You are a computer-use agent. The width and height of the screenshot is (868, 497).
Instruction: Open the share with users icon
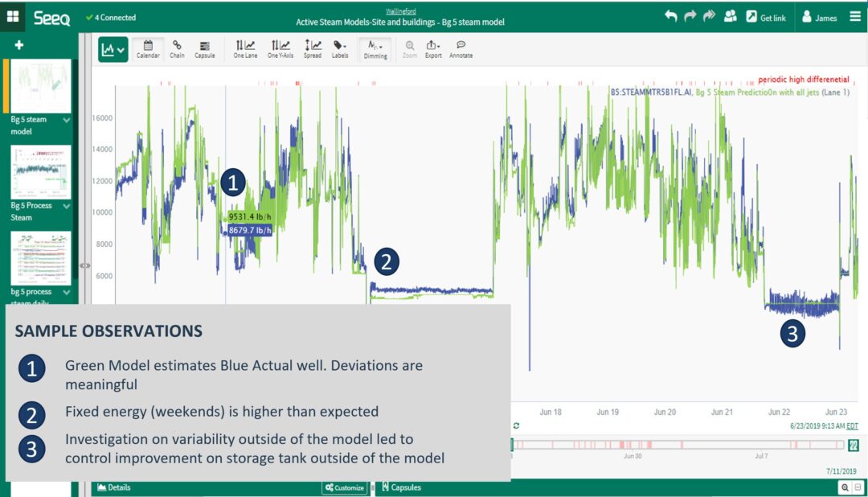tap(730, 16)
